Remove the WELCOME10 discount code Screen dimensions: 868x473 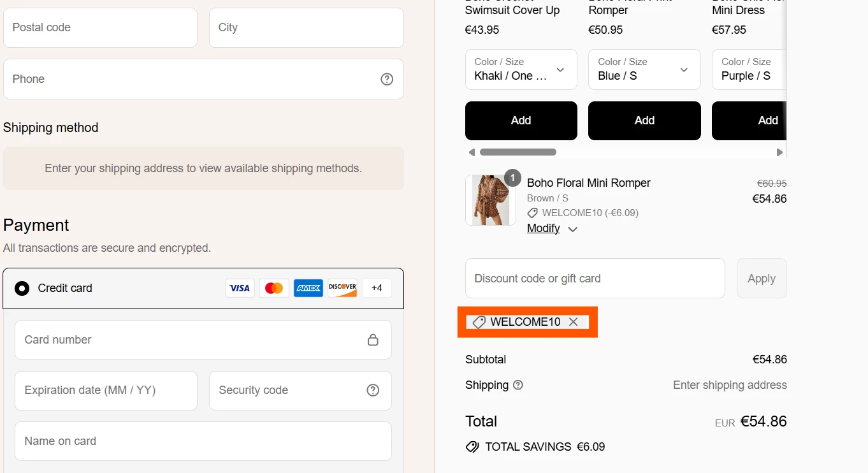click(x=574, y=322)
